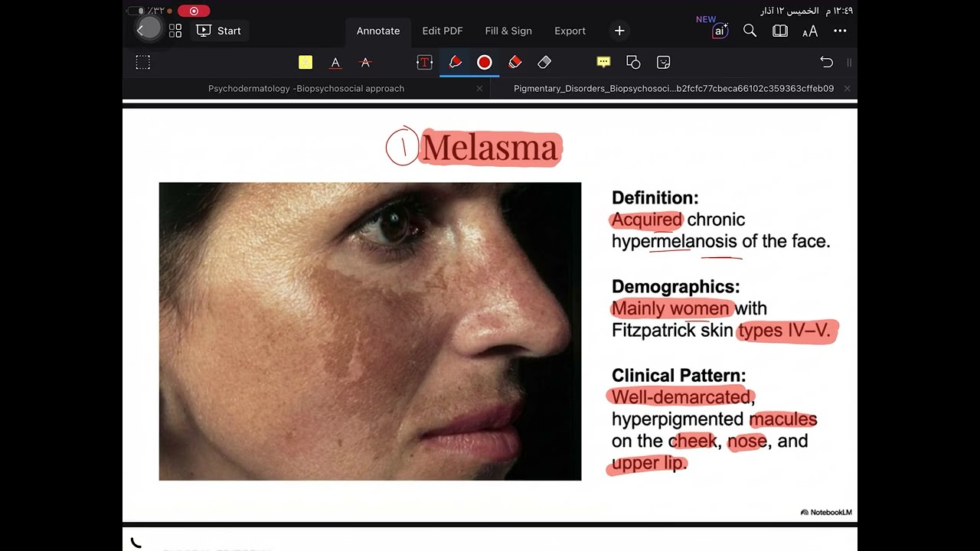Select the text box tool
This screenshot has width=980, height=551.
[424, 63]
